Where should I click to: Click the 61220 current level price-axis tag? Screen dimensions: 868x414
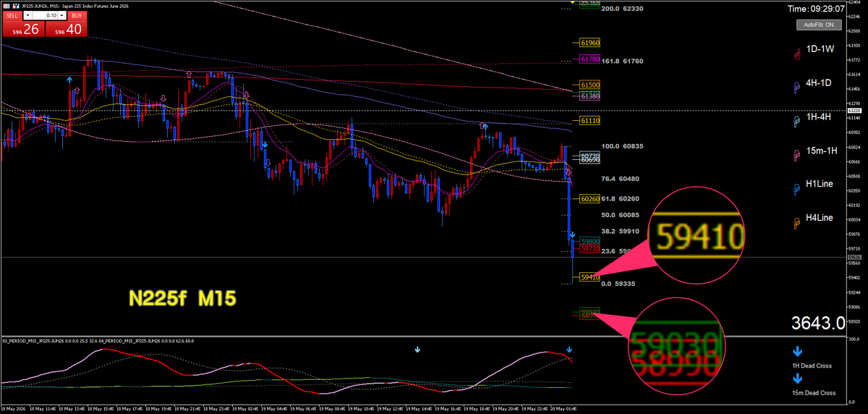pos(854,111)
